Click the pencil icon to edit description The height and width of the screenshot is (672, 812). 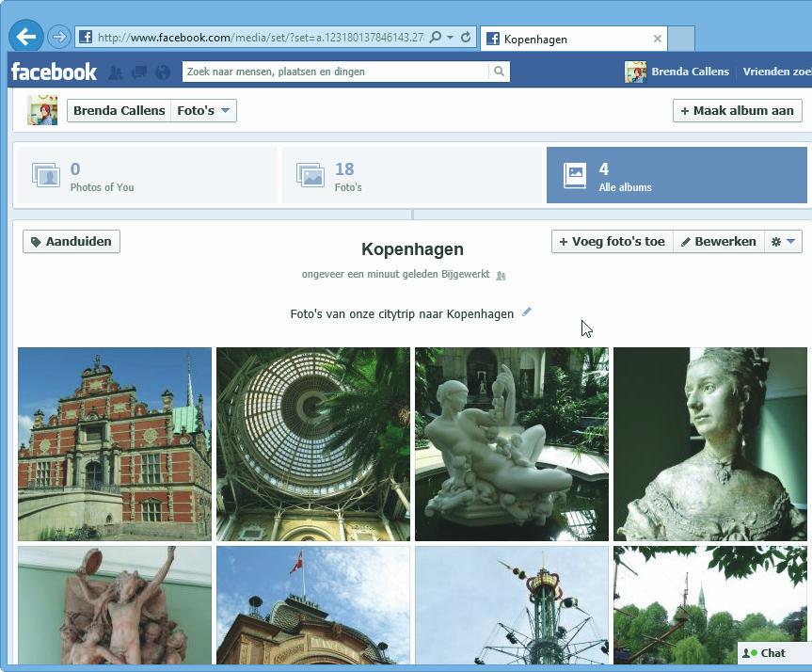tap(527, 312)
